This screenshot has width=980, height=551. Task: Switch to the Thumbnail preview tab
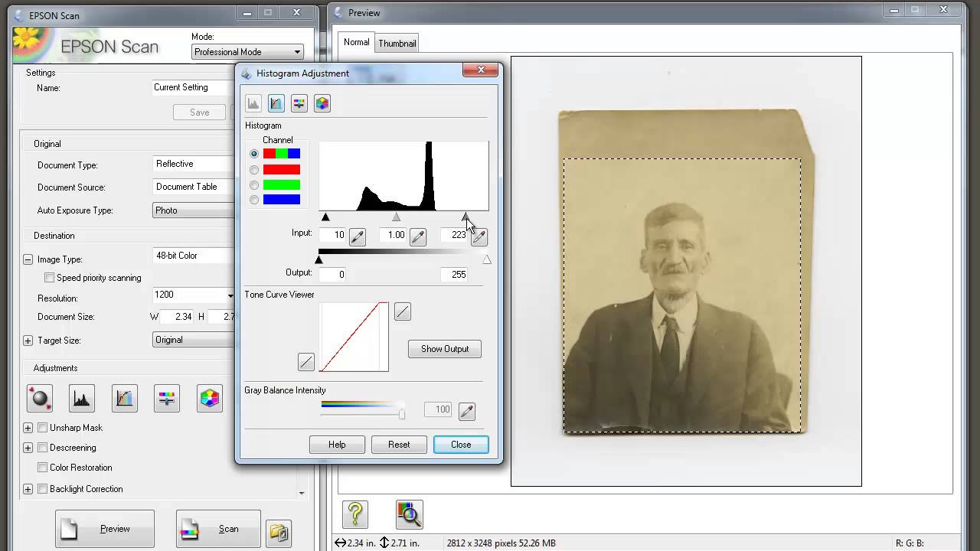pyautogui.click(x=397, y=44)
